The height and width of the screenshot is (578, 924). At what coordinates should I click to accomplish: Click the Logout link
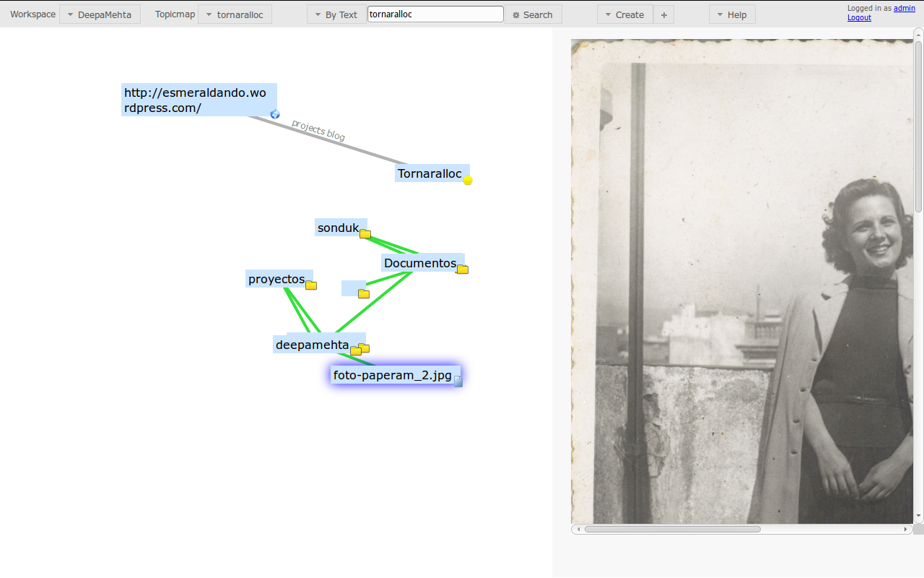859,17
